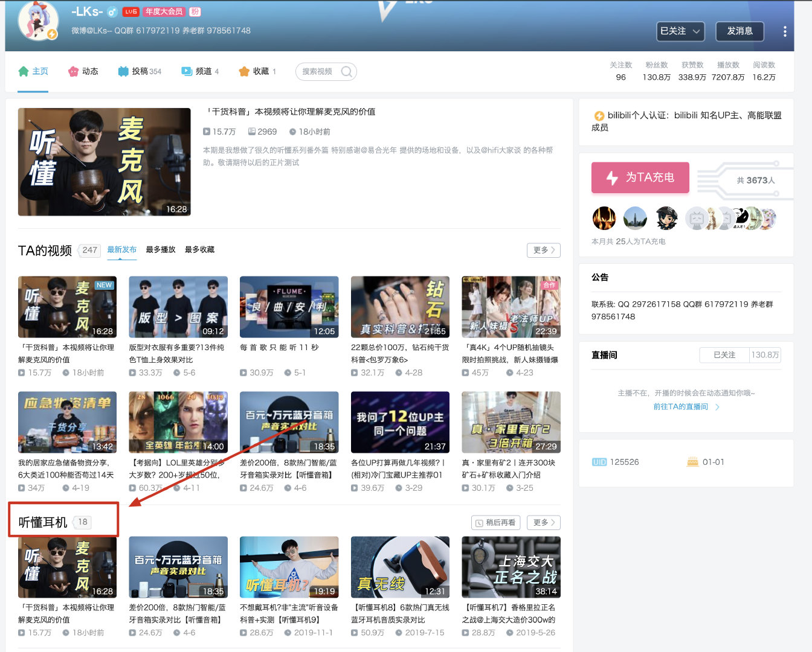
Task: Click the home icon on 主页 tab
Action: (24, 71)
